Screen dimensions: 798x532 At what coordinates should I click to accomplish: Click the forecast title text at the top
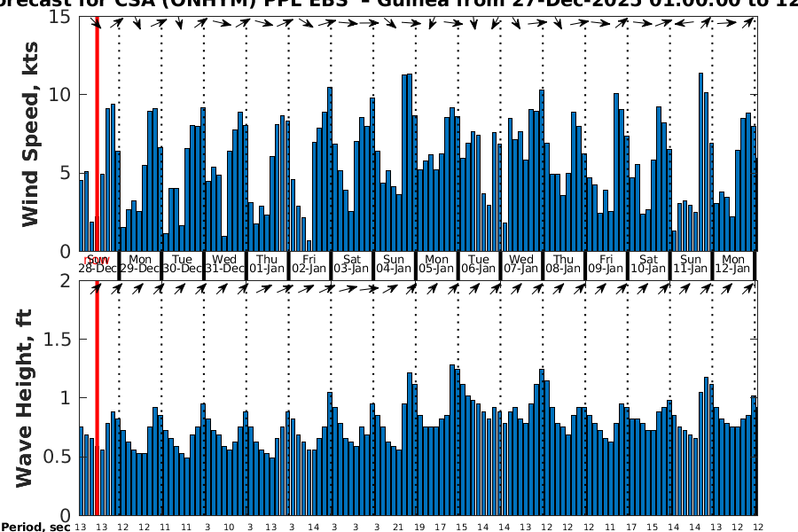point(399,4)
